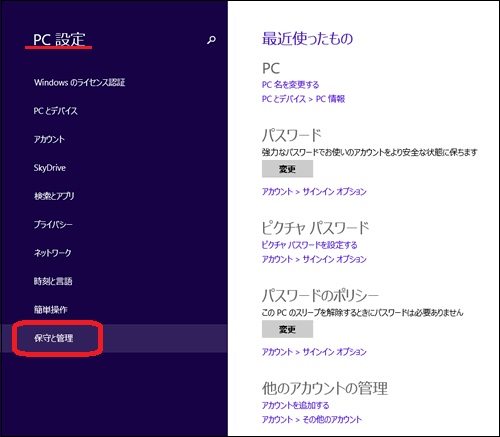Click the search magnifier icon

pos(211,40)
